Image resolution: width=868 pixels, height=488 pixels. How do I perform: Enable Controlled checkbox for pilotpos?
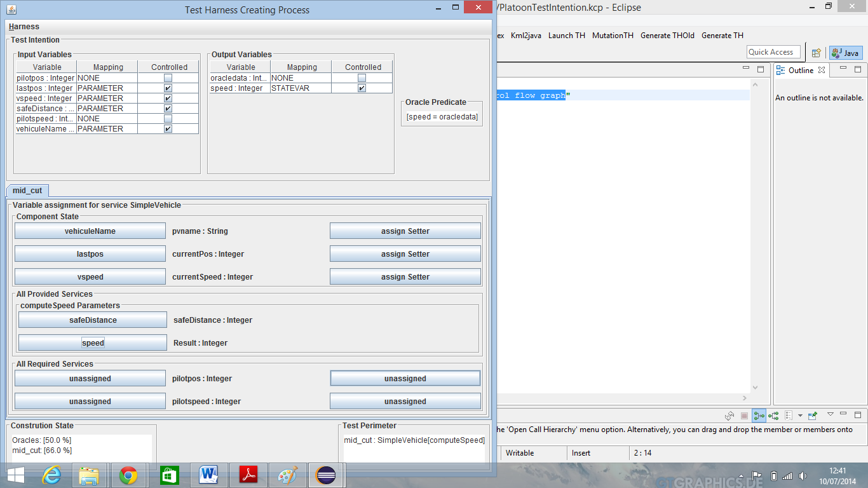(x=168, y=78)
